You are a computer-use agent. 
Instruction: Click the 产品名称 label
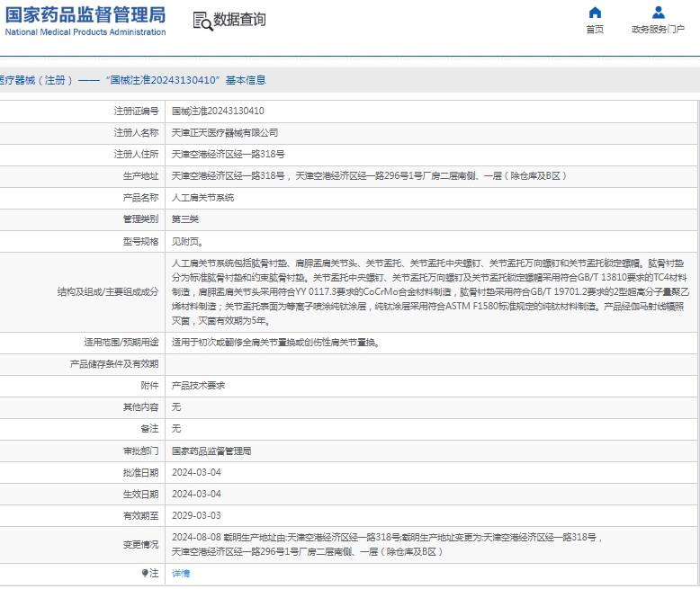tap(140, 198)
